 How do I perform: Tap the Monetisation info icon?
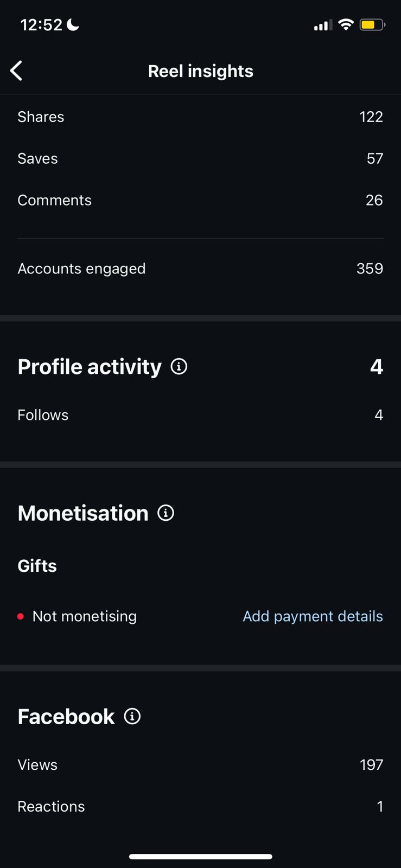click(166, 513)
